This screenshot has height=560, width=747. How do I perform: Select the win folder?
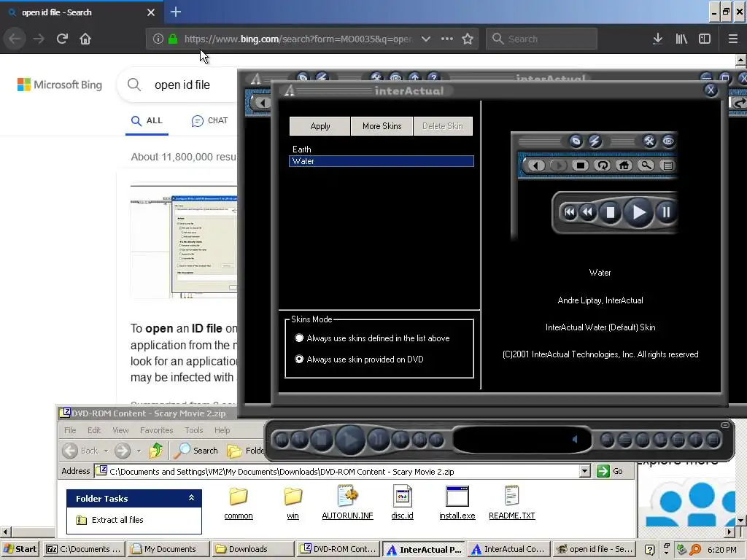pyautogui.click(x=293, y=503)
